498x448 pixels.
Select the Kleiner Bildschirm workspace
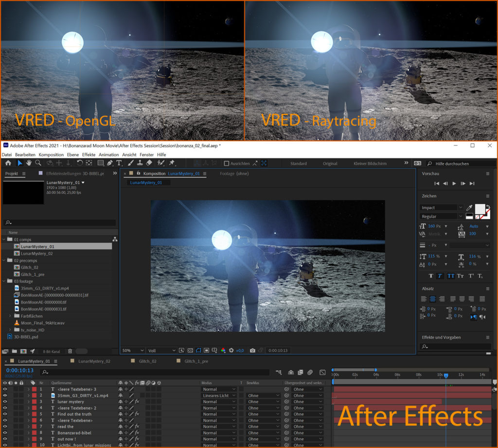370,164
